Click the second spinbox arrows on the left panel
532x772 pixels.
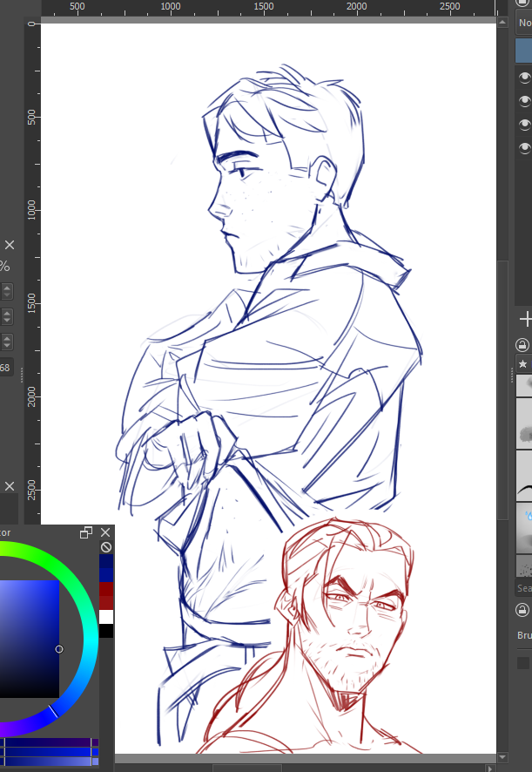[x=7, y=316]
